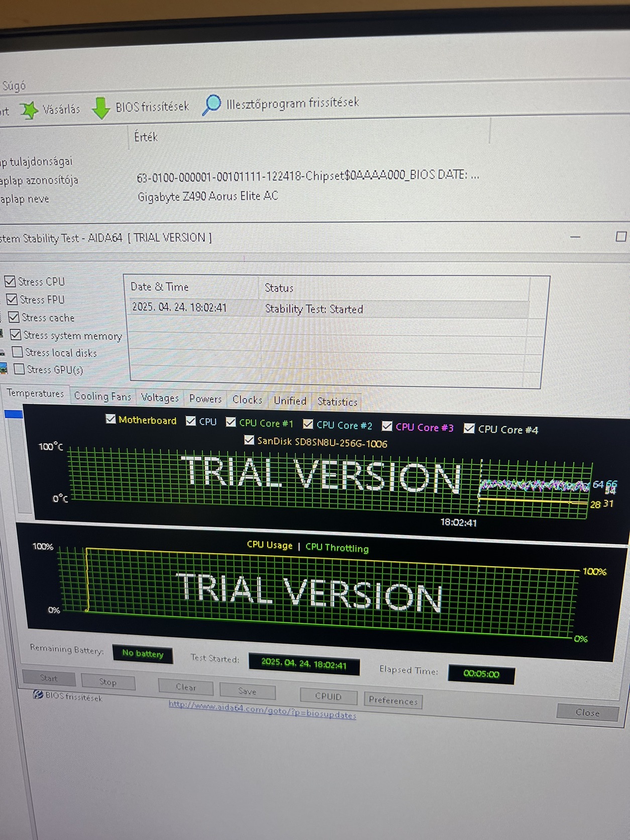Click the No battery indicator
Viewport: 630px width, 840px height.
143,653
